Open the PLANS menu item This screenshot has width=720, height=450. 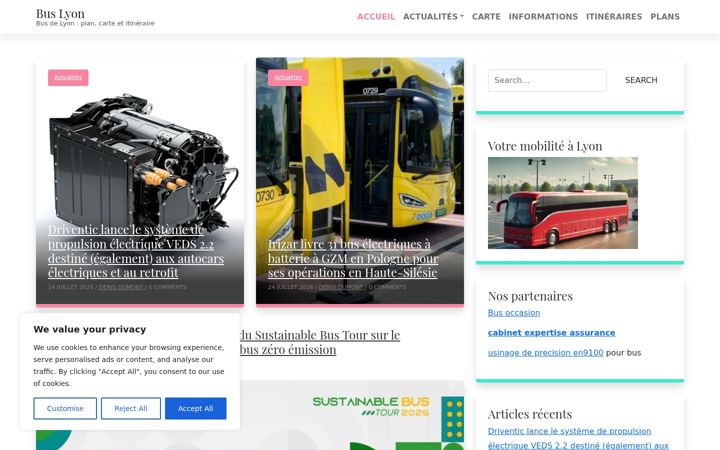[665, 17]
